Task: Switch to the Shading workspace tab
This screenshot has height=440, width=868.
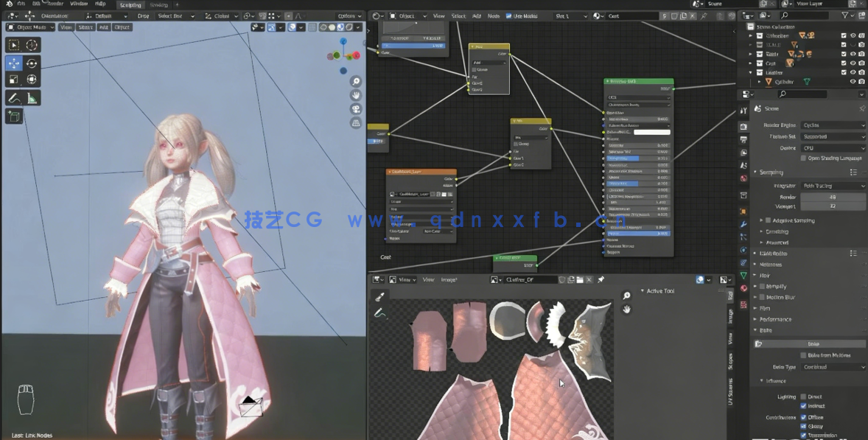Action: point(159,4)
